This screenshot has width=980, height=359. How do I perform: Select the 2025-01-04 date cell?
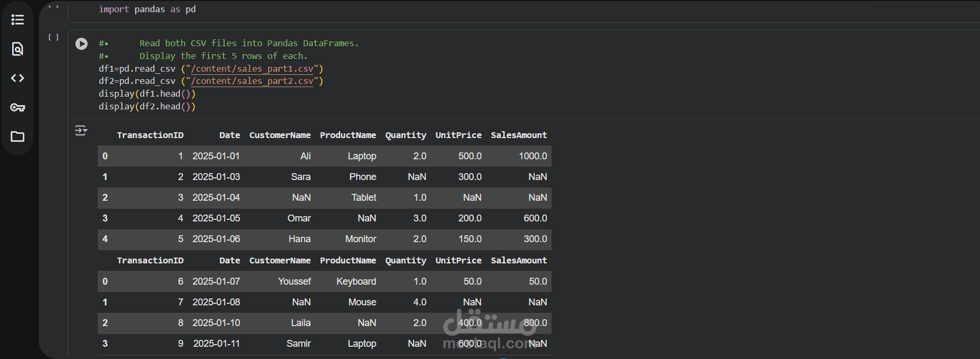(216, 198)
